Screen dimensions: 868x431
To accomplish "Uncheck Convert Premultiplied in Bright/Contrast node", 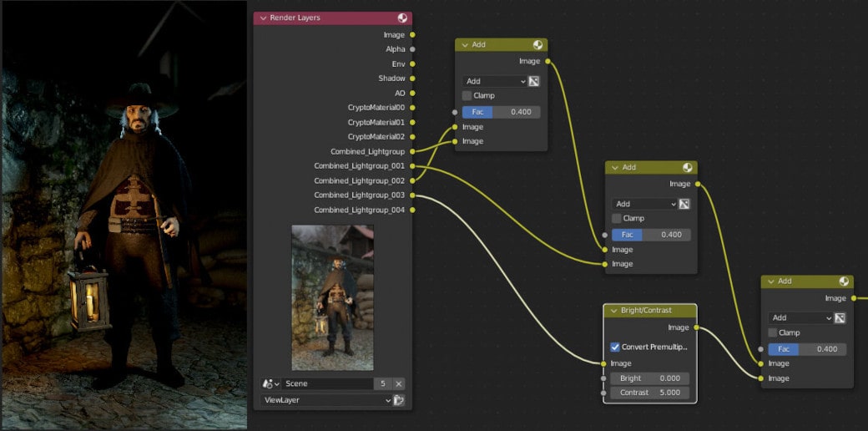I will pyautogui.click(x=615, y=347).
